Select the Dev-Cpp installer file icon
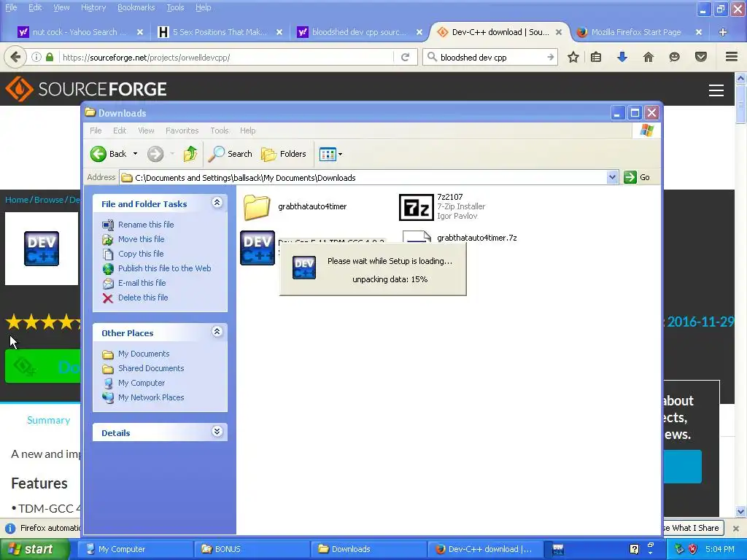Image resolution: width=747 pixels, height=560 pixels. (x=258, y=248)
